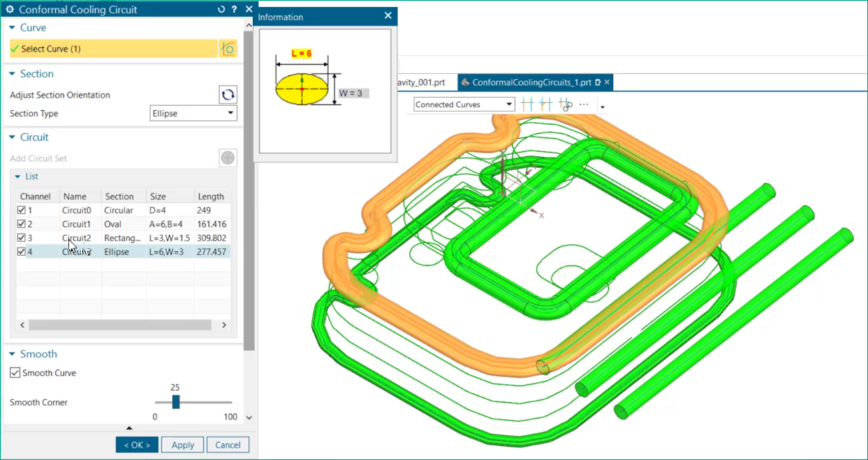The height and width of the screenshot is (460, 868).
Task: Open the Connected Curves dropdown
Action: coord(510,104)
